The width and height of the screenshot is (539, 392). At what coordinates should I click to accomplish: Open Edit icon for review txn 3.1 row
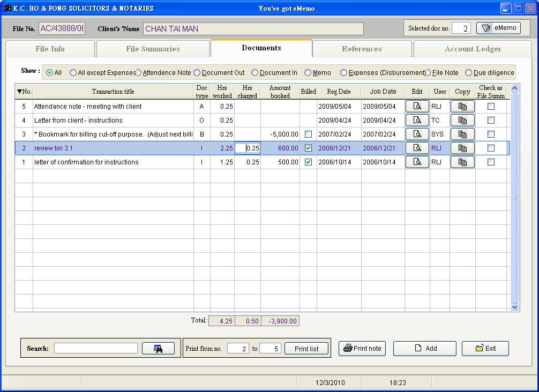pyautogui.click(x=417, y=148)
